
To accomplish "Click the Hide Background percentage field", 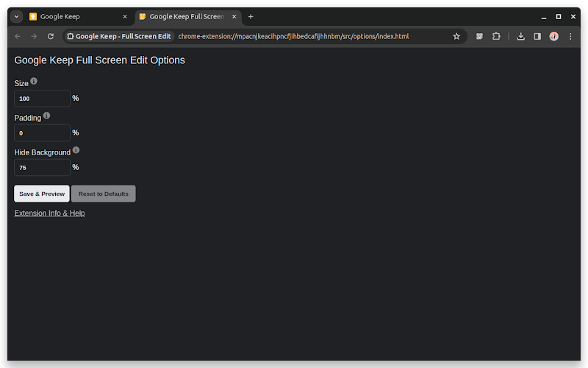I will [42, 168].
